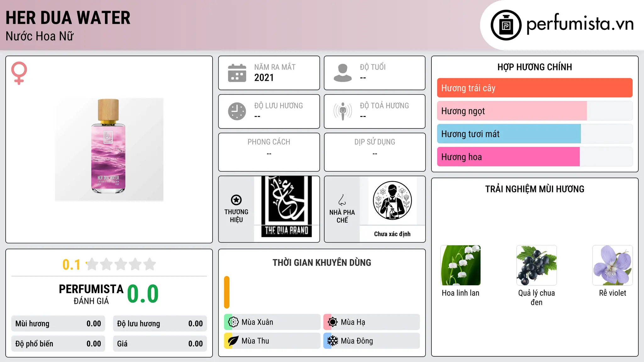Click the pink female gender symbol

tap(19, 73)
